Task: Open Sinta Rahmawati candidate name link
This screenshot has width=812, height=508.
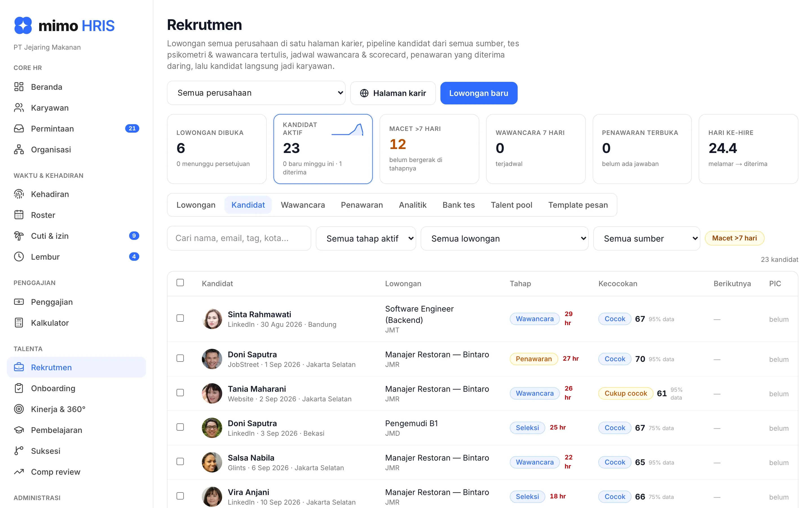Action: pos(259,314)
